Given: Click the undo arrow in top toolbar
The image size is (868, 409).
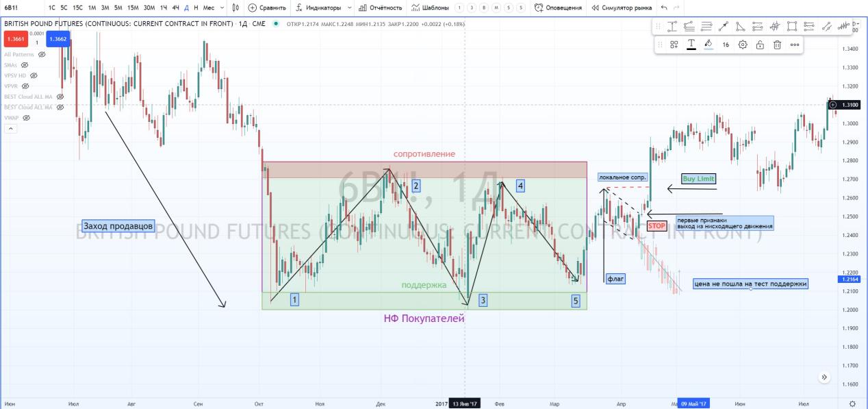Looking at the screenshot, I should coord(664,8).
